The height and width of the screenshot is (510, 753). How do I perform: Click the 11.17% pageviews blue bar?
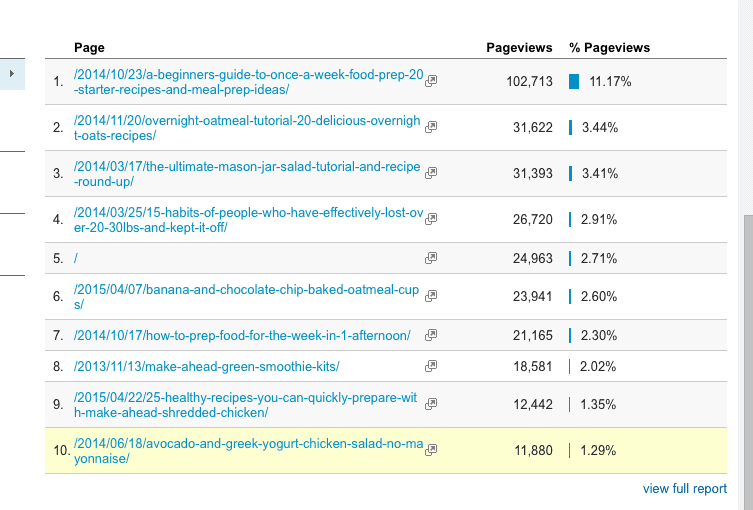click(574, 82)
